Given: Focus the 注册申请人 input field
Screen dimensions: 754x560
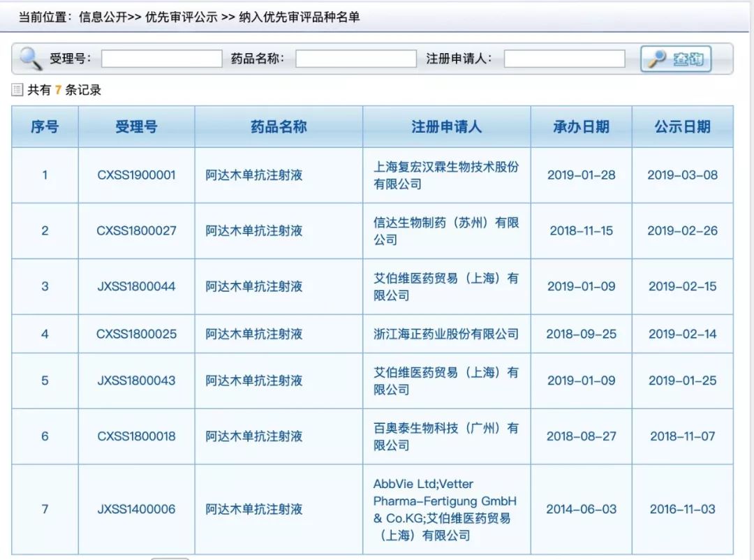Looking at the screenshot, I should click(565, 59).
